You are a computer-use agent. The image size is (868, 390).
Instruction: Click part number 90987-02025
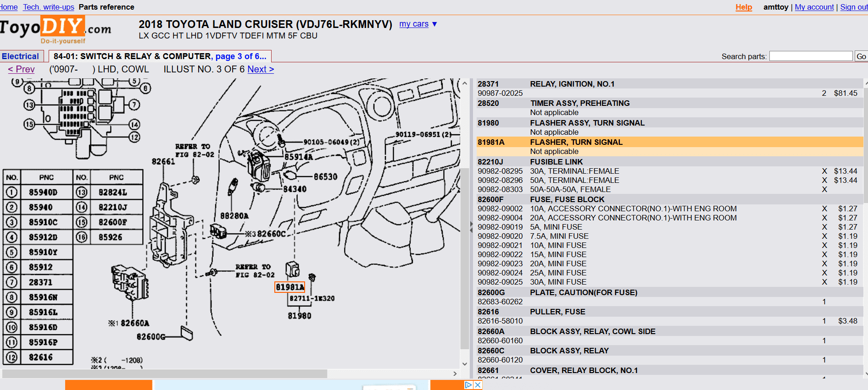pos(500,93)
